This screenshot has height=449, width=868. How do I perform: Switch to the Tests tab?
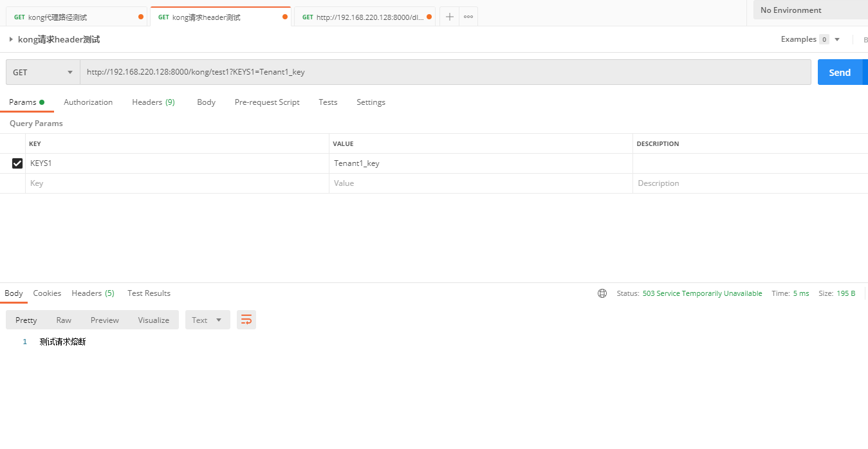tap(328, 102)
